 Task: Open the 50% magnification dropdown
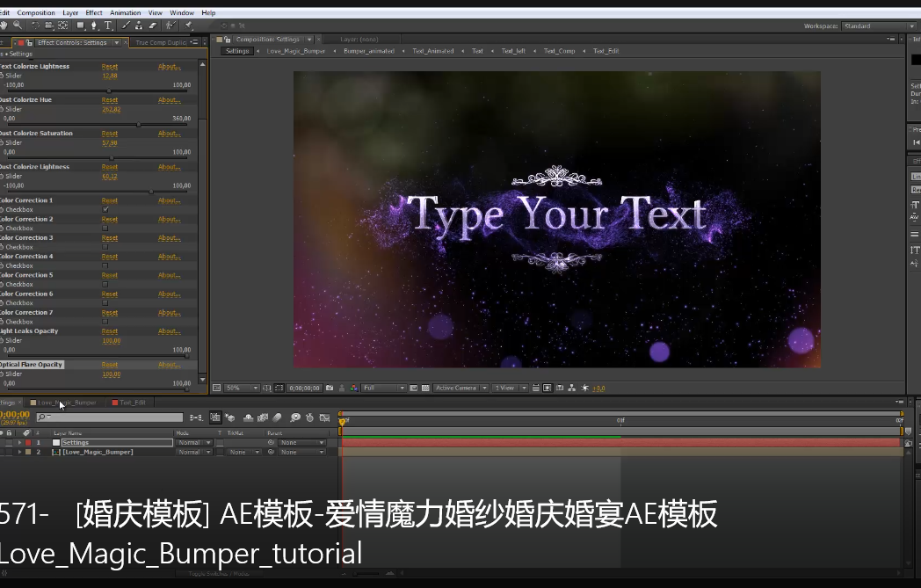coord(243,388)
